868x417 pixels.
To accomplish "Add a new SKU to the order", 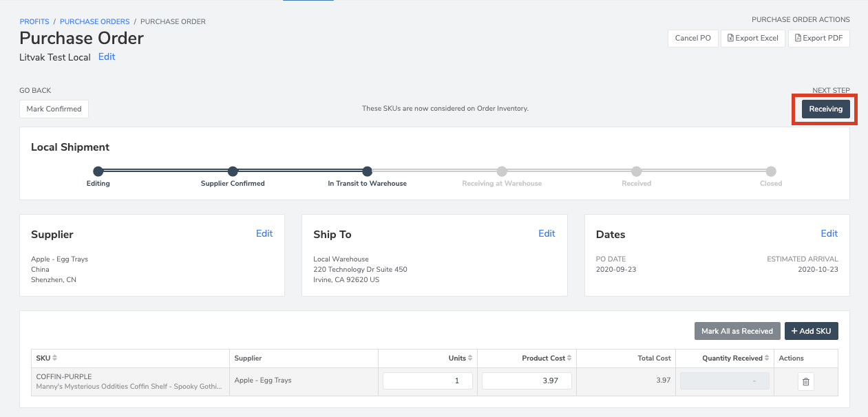I will [x=811, y=331].
